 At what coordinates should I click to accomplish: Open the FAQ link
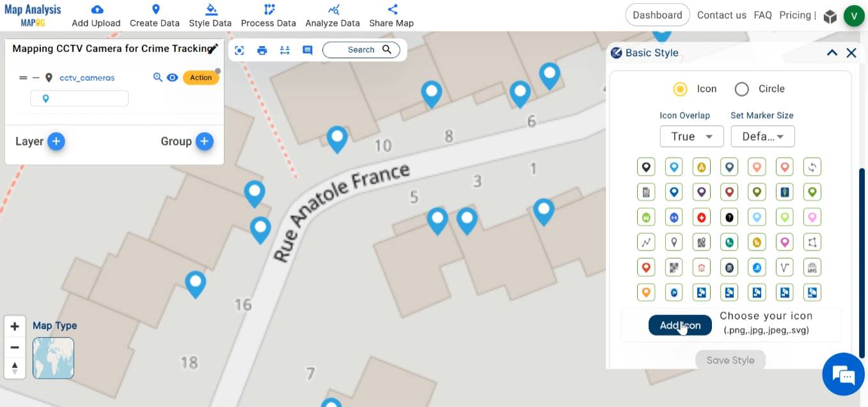point(762,15)
